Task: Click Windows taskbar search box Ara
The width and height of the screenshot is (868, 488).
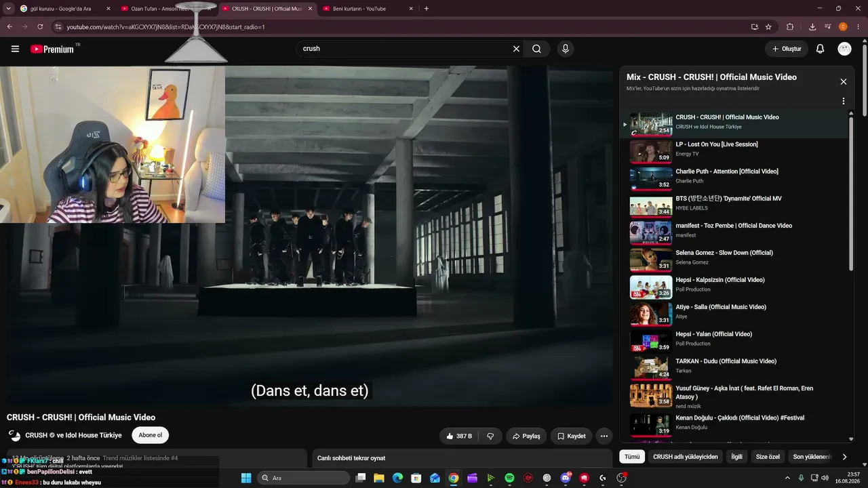Action: pyautogui.click(x=303, y=478)
